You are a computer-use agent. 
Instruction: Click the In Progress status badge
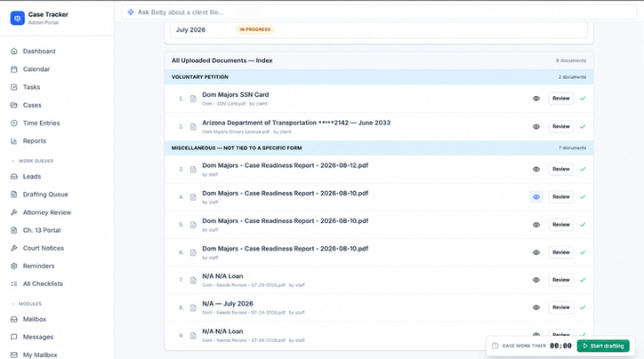pos(255,29)
